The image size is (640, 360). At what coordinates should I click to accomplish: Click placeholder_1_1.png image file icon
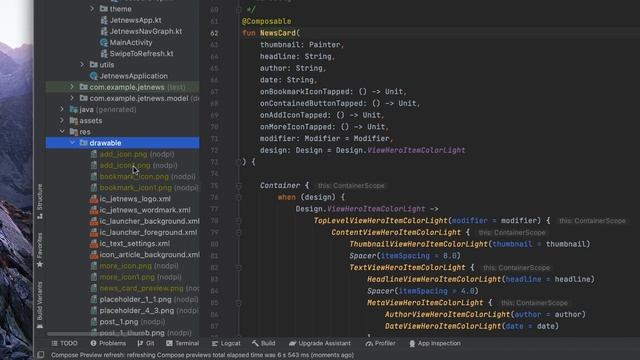coord(93,299)
